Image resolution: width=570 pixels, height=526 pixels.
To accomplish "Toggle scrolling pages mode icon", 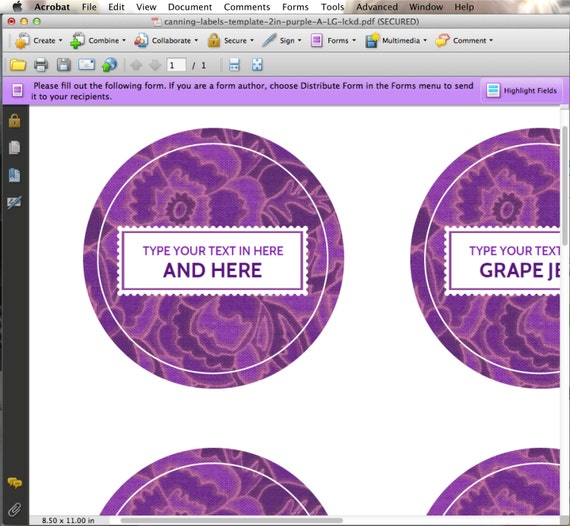I will (235, 65).
